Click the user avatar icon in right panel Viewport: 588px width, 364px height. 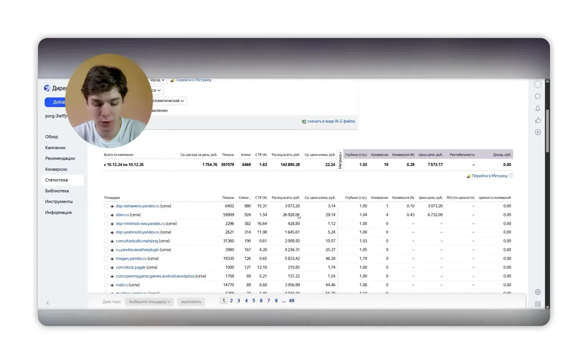(x=538, y=84)
